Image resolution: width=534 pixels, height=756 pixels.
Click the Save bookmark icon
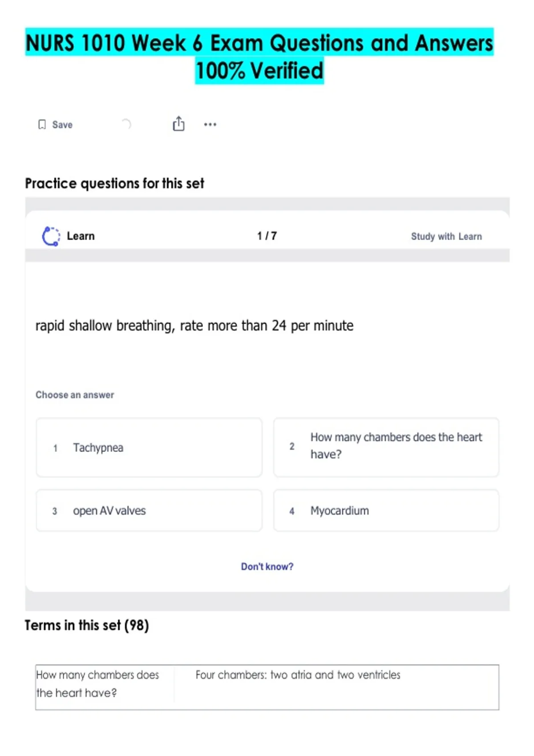click(x=42, y=125)
